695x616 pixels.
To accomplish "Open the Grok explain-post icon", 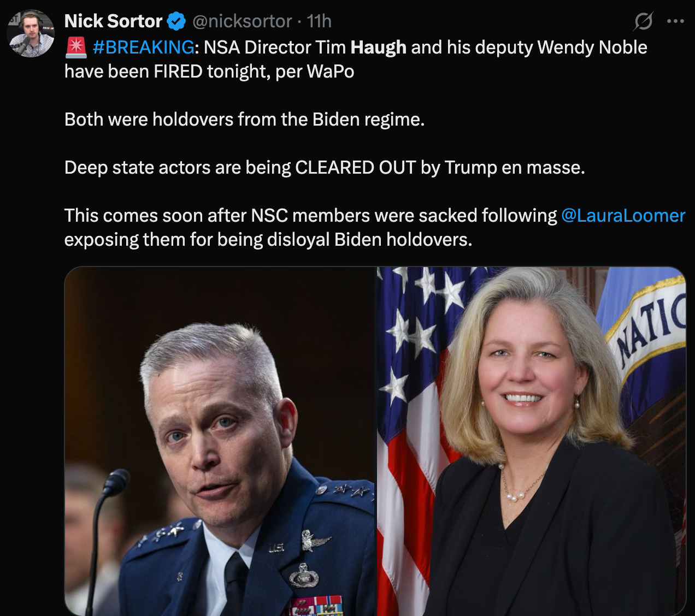I will [x=643, y=21].
